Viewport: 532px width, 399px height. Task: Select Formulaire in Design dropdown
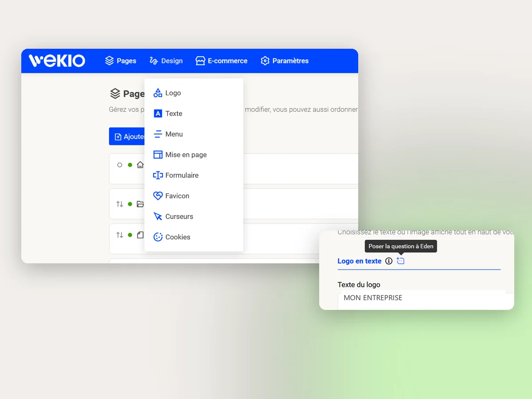(194, 175)
